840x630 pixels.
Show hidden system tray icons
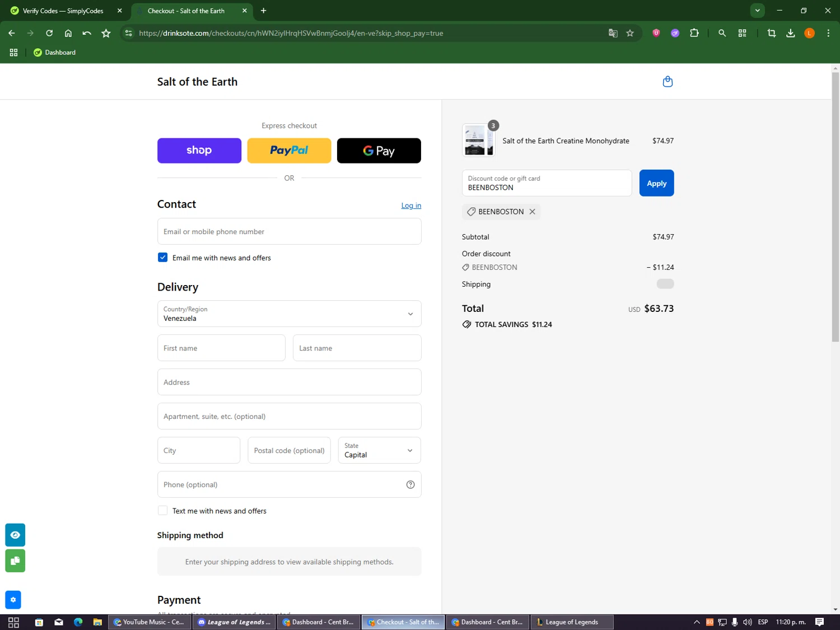(x=697, y=622)
